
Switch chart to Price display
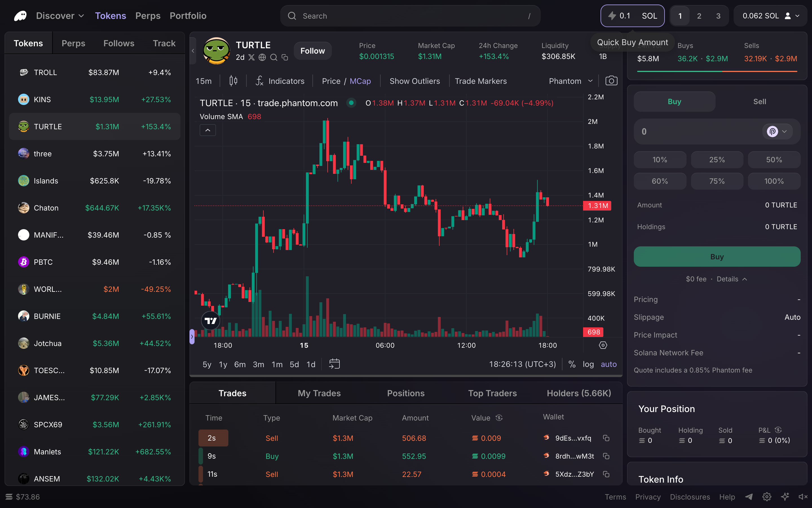[x=331, y=81]
